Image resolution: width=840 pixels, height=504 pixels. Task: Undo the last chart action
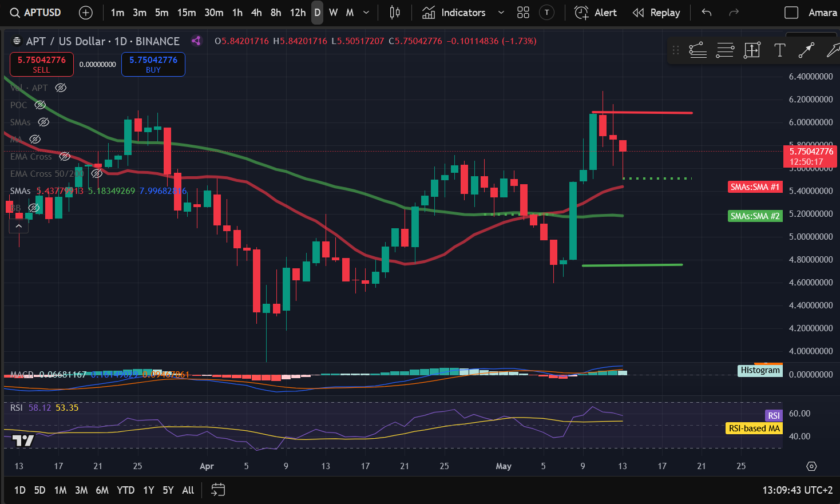pyautogui.click(x=707, y=13)
